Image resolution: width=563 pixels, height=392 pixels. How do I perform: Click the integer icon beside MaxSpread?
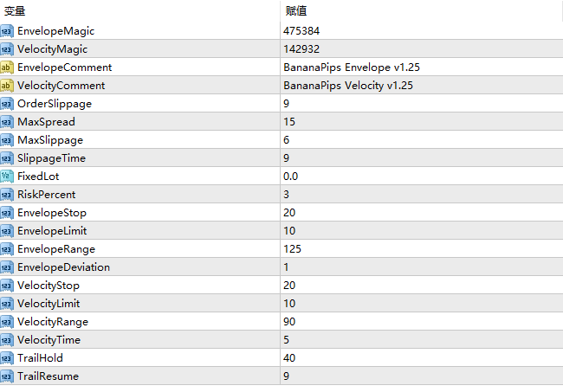coord(7,122)
